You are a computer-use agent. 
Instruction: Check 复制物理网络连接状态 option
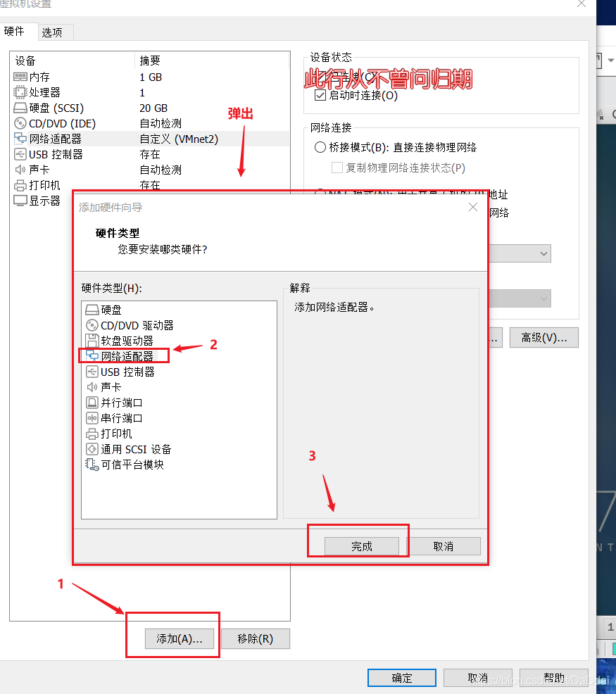click(336, 168)
